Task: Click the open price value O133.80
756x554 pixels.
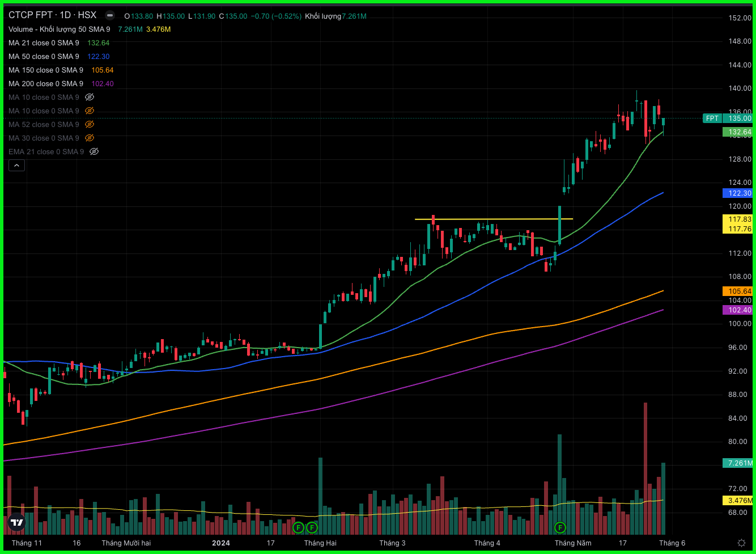Action: 138,16
